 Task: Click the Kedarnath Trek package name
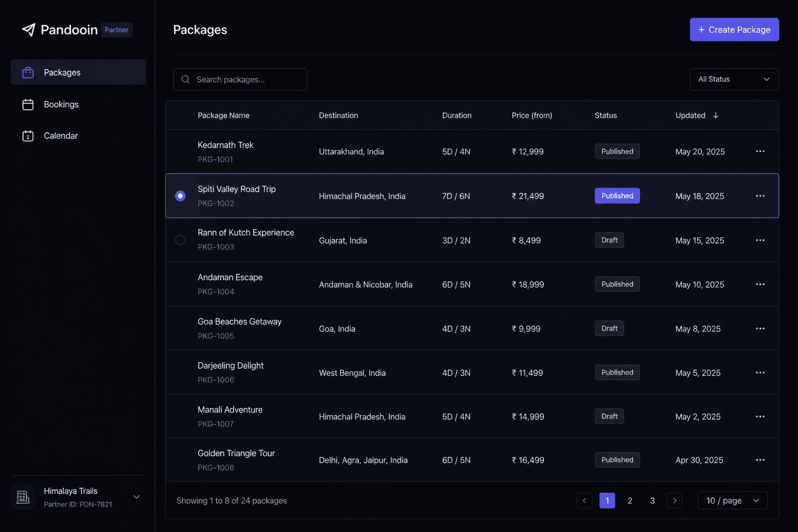(225, 145)
